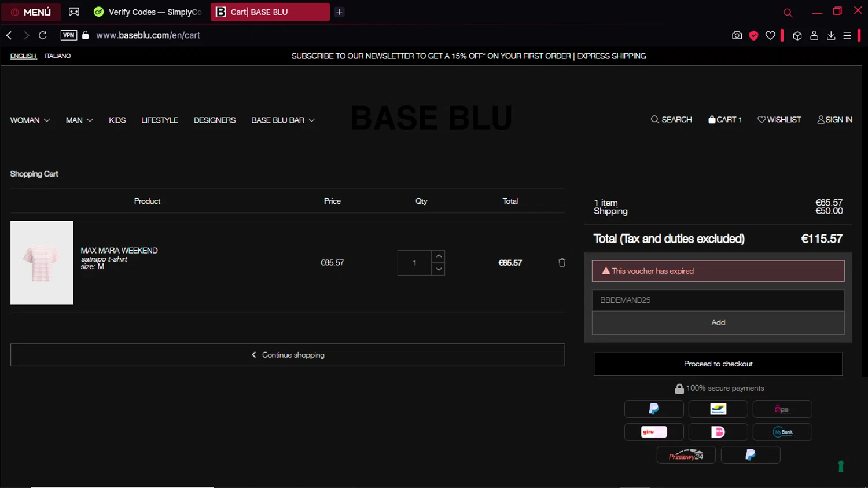This screenshot has height=488, width=868.
Task: Select the Cart BASE BLU tab
Action: [270, 12]
